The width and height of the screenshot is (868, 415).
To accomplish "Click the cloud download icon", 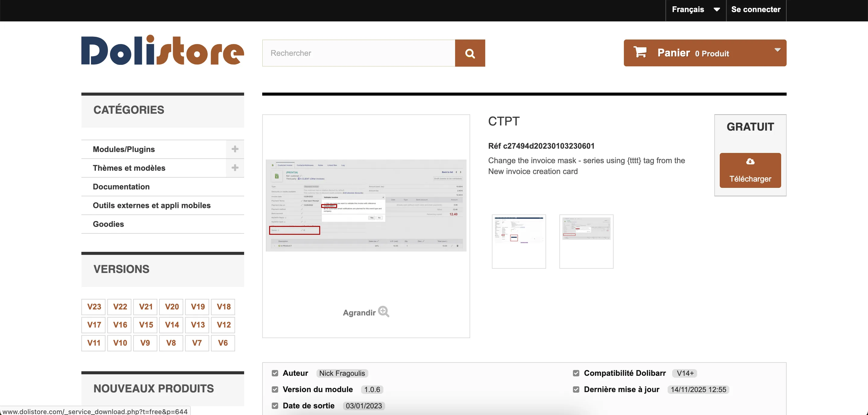I will click(750, 161).
